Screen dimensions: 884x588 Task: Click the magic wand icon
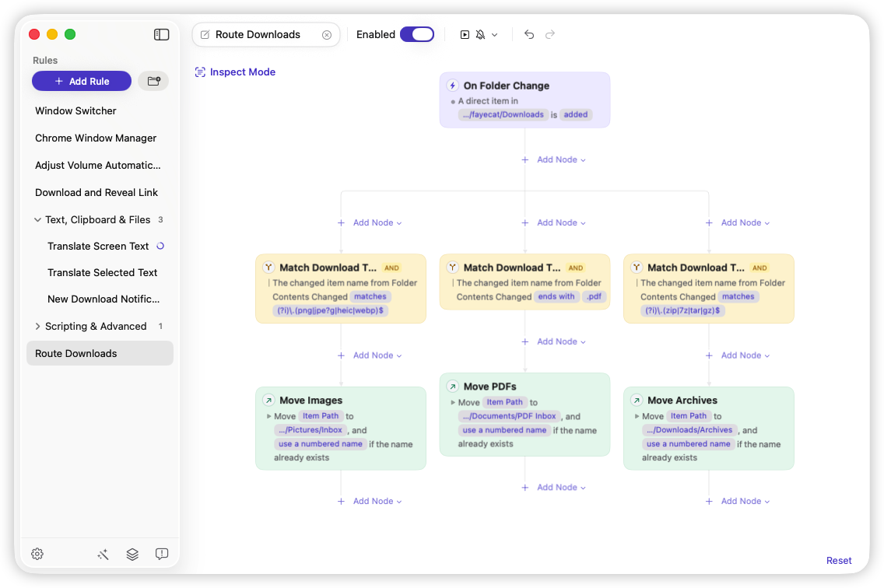103,555
